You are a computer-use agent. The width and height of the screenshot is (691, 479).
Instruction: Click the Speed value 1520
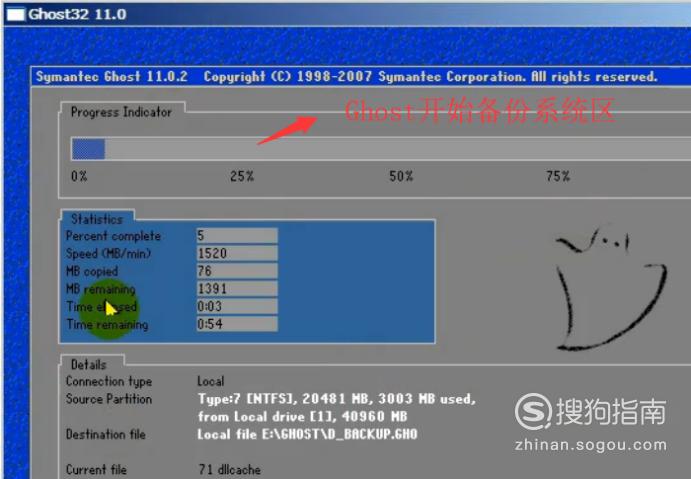click(x=237, y=253)
